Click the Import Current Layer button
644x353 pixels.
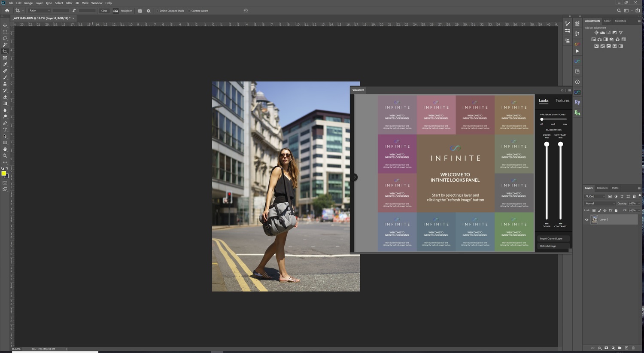[x=553, y=238]
